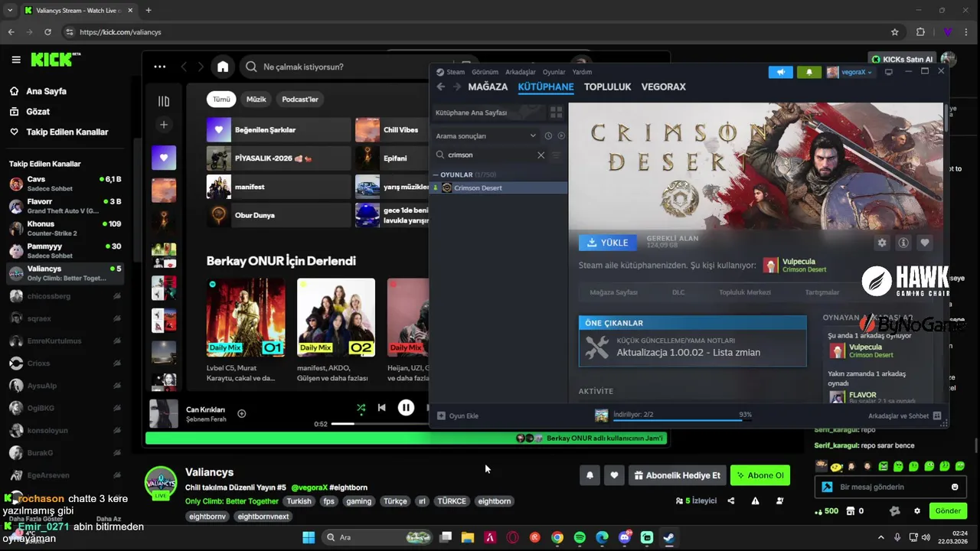Add Can Kırıkları to liked songs
Screen dimensions: 980x551
(242, 414)
